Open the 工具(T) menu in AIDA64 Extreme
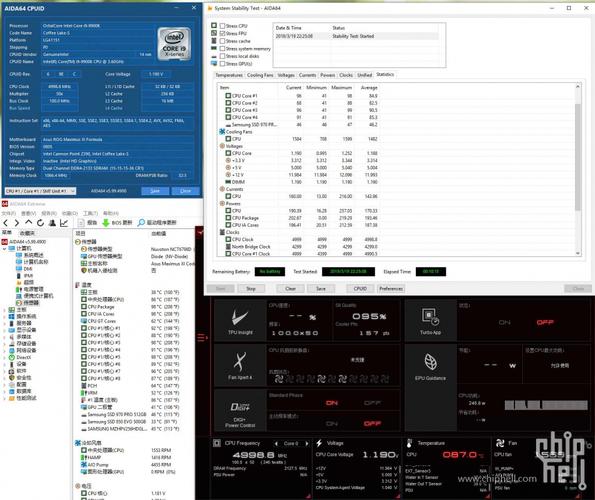The width and height of the screenshot is (595, 500). pyautogui.click(x=90, y=213)
